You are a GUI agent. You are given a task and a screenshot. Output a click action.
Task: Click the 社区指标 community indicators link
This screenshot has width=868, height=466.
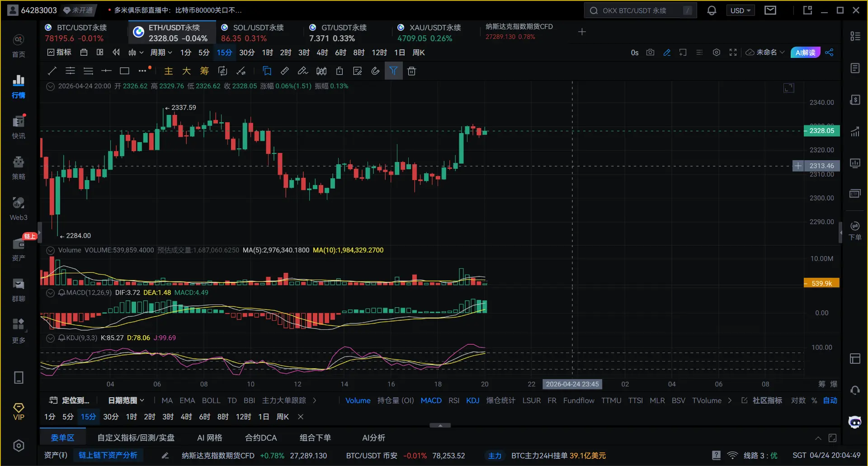pos(762,400)
